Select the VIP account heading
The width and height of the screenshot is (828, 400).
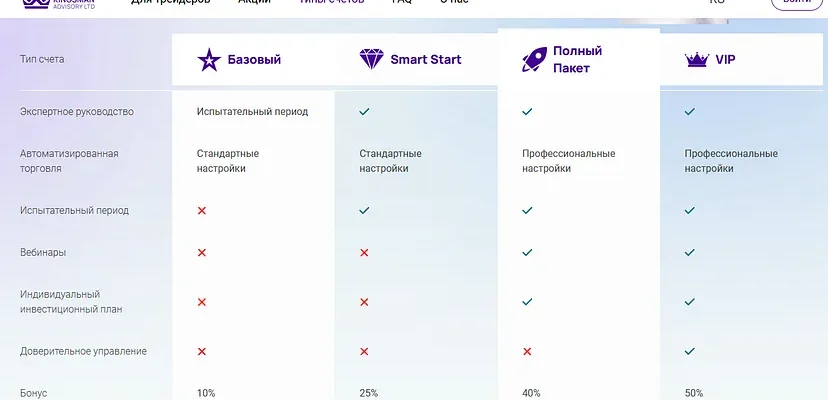725,60
